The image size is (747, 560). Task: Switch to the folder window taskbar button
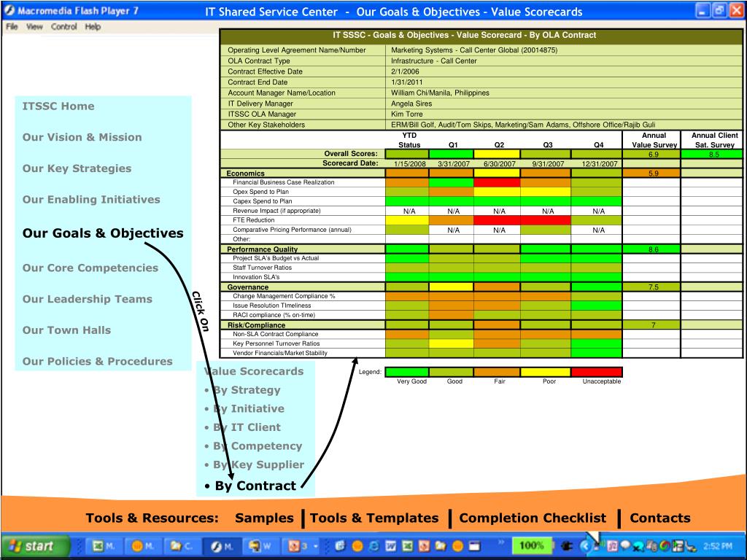[x=182, y=546]
